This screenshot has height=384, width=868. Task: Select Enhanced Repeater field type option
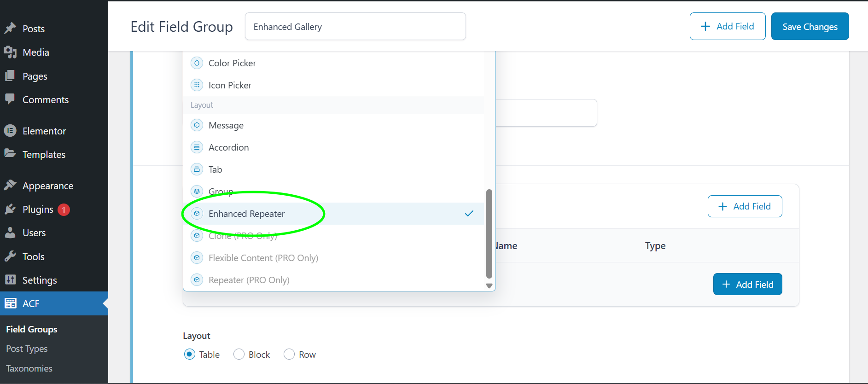click(x=246, y=214)
